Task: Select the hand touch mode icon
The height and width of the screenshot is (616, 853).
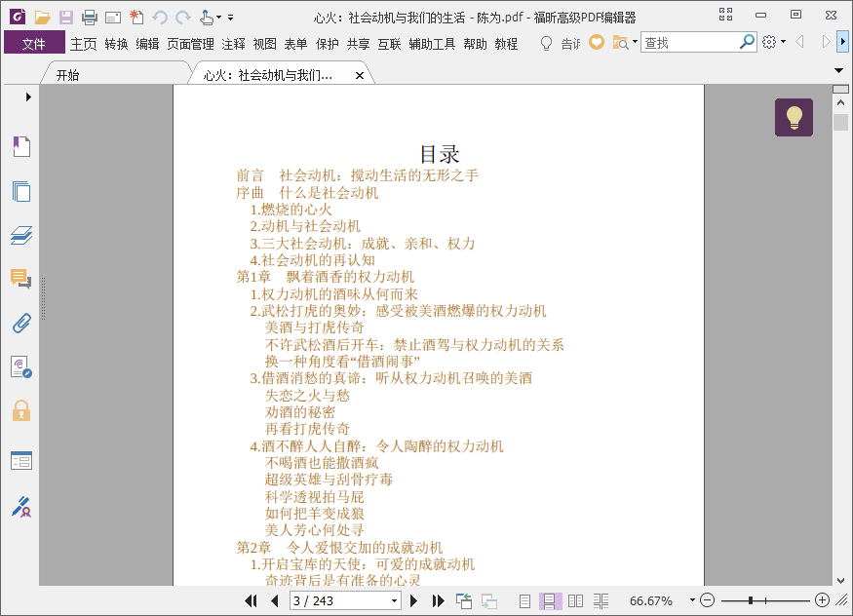Action: [x=206, y=18]
